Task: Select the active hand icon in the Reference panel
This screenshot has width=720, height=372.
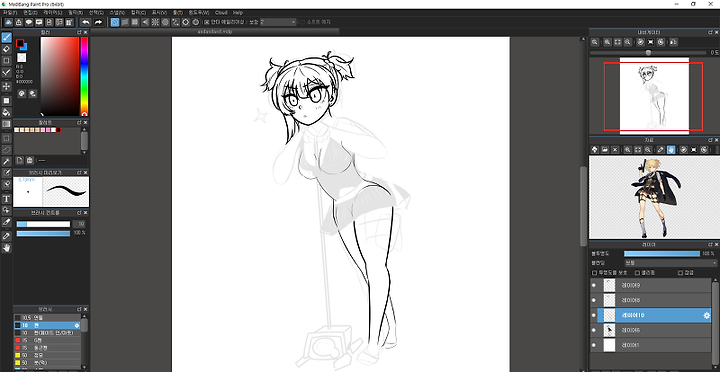Action: pyautogui.click(x=671, y=150)
